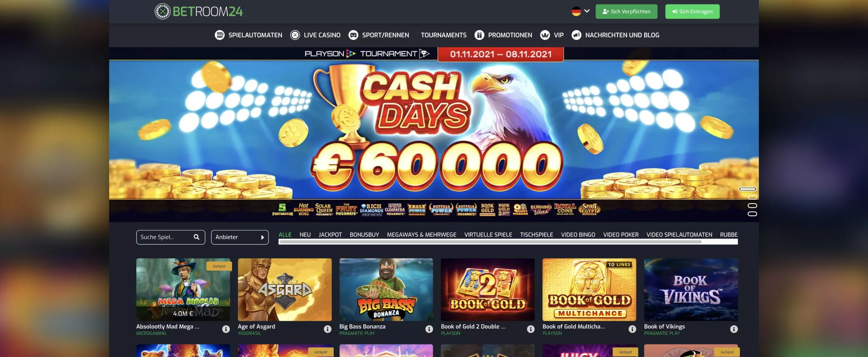Click search magnifier in Suche Spiel field
The width and height of the screenshot is (868, 357).
pos(196,237)
